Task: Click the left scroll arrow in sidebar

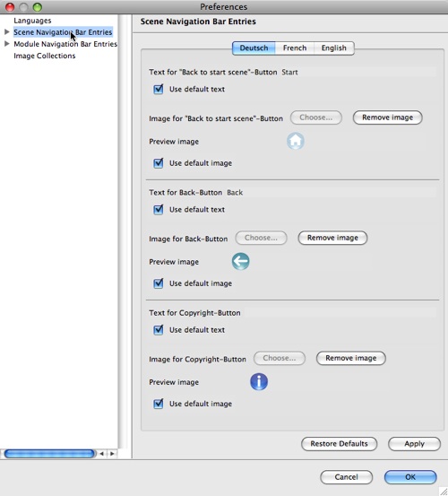Action: [102, 454]
